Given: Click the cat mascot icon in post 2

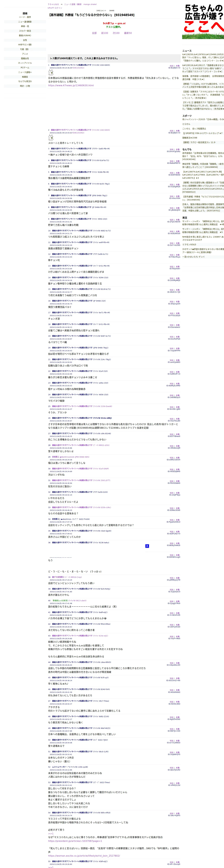Looking at the screenshot, I should [x=51, y=137].
